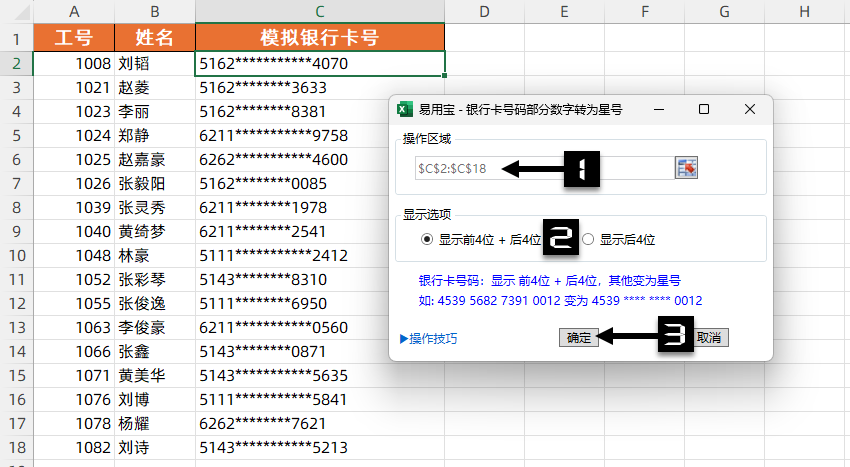Click cell with 5162************4070
Screen dimensions: 850x467
click(x=320, y=63)
